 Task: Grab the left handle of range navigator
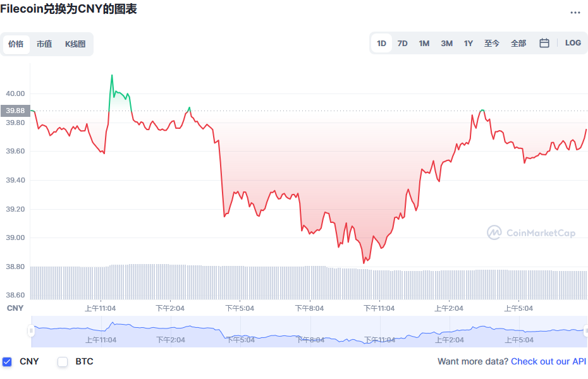31,331
